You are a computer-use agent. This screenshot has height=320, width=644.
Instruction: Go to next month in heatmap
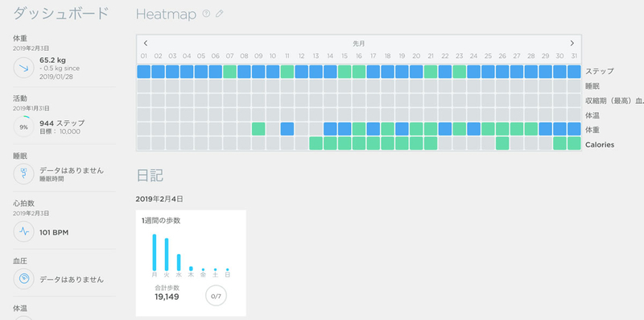(572, 44)
